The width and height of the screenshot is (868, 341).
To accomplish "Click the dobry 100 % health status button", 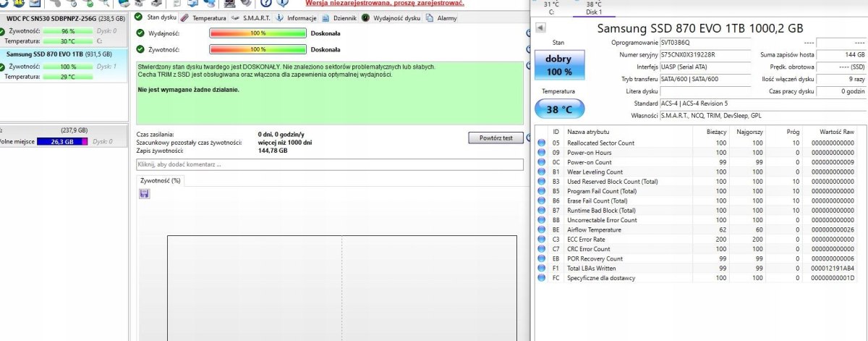I will 558,65.
